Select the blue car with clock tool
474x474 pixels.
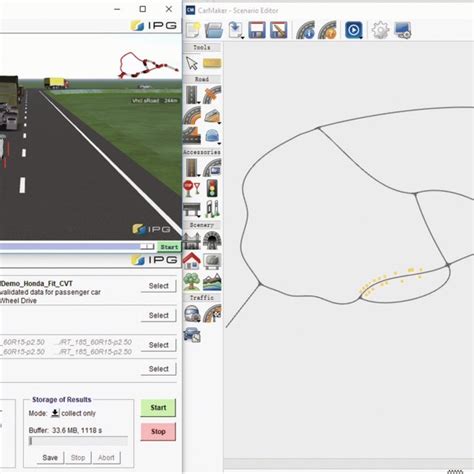[x=192, y=334]
